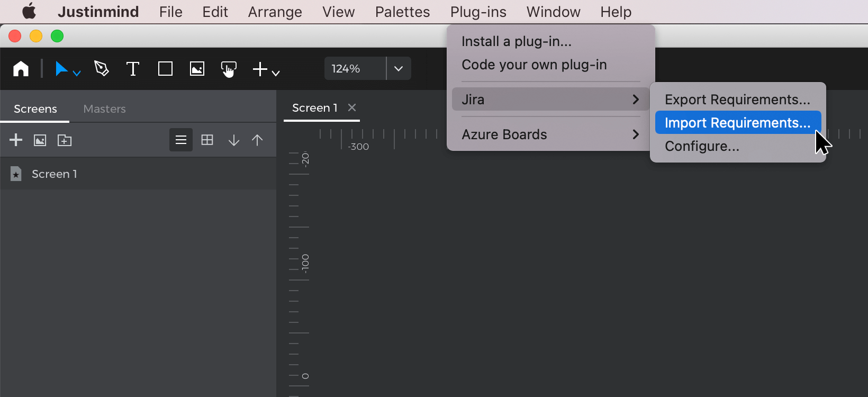The width and height of the screenshot is (868, 397).
Task: Add a new screen with plus icon
Action: point(16,140)
